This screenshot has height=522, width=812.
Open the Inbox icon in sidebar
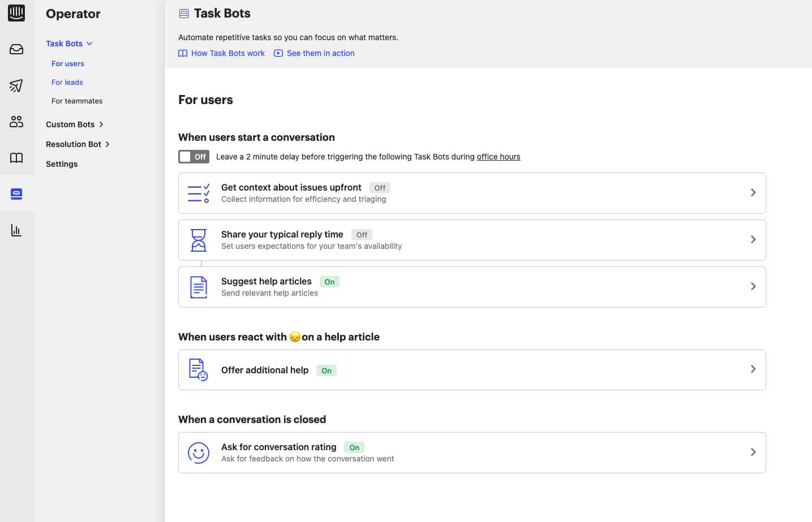tap(16, 49)
